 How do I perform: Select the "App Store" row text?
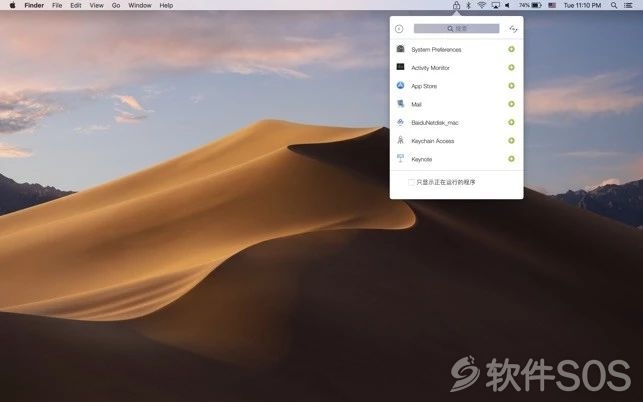tap(424, 86)
